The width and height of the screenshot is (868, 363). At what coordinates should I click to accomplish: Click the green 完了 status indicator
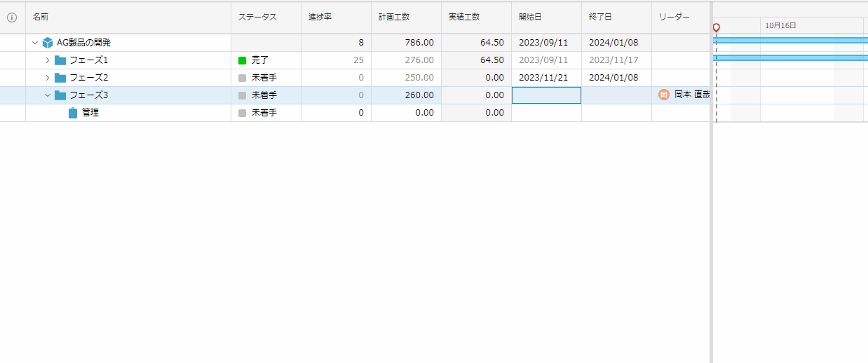[243, 60]
